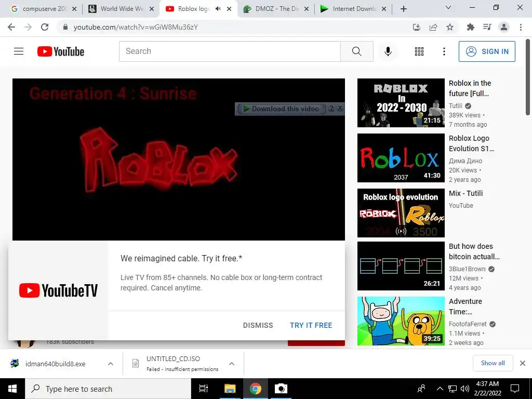Open the Chrome three-dot menu
The height and width of the screenshot is (399, 532).
[521, 27]
